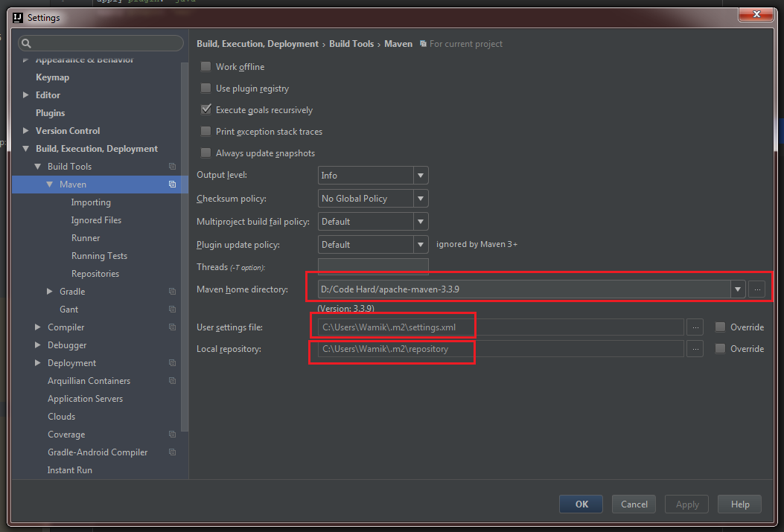The width and height of the screenshot is (784, 532).
Task: Click project-level icon beside Compiler row
Action: 172,327
